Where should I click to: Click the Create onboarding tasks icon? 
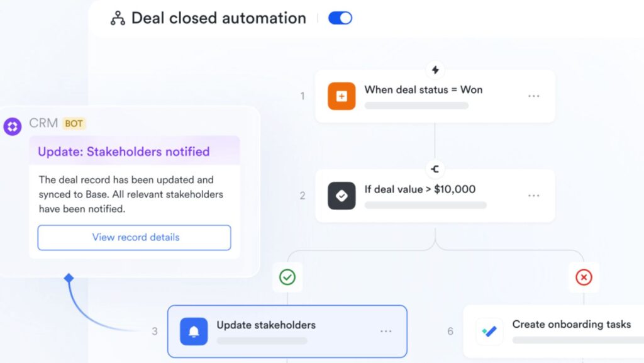(x=489, y=332)
